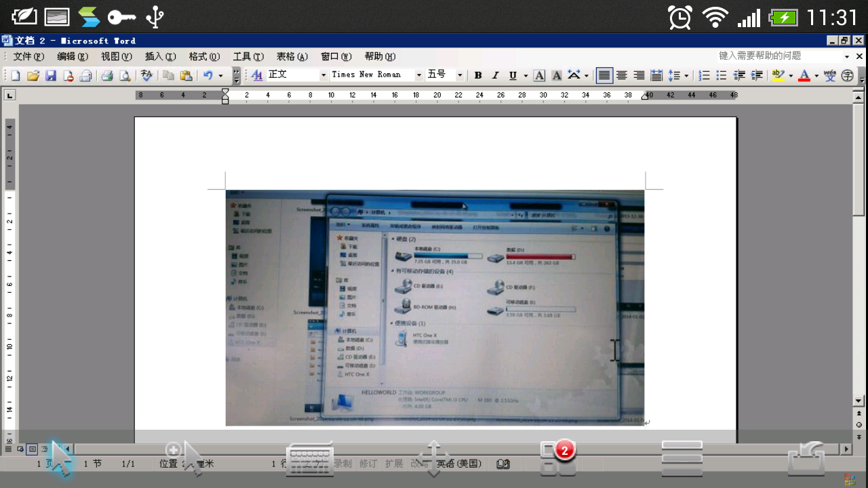
Task: Apply character border A icon
Action: pos(539,75)
